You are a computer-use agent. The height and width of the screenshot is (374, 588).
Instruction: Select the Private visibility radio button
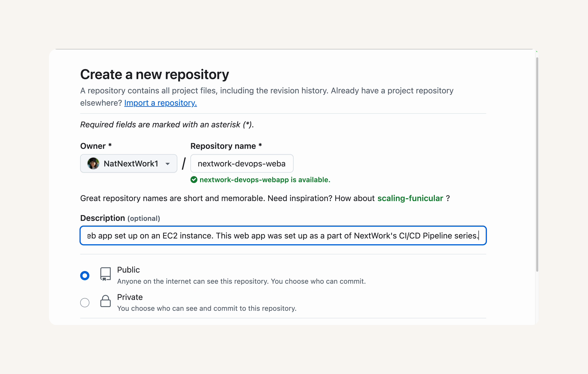click(85, 303)
